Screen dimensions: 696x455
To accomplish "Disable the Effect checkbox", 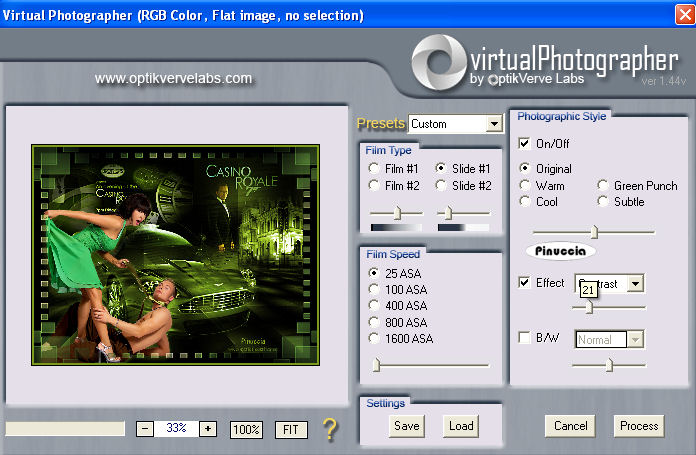I will click(x=524, y=282).
